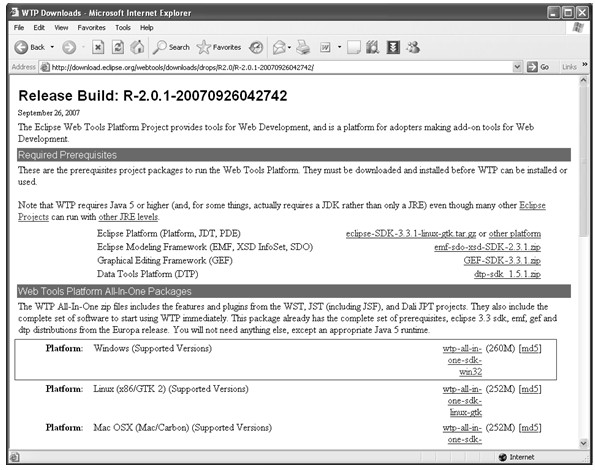Open the File menu
The height and width of the screenshot is (470, 595).
pos(19,28)
